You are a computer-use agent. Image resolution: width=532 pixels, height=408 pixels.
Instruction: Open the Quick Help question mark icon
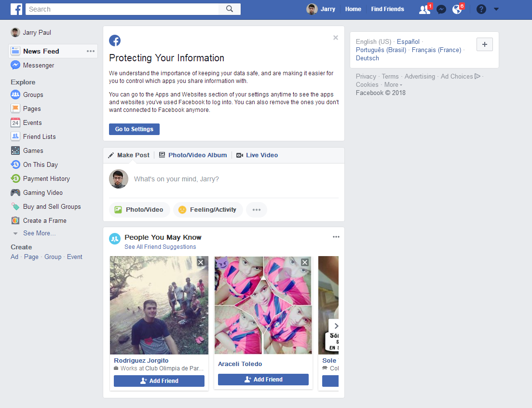pos(481,9)
